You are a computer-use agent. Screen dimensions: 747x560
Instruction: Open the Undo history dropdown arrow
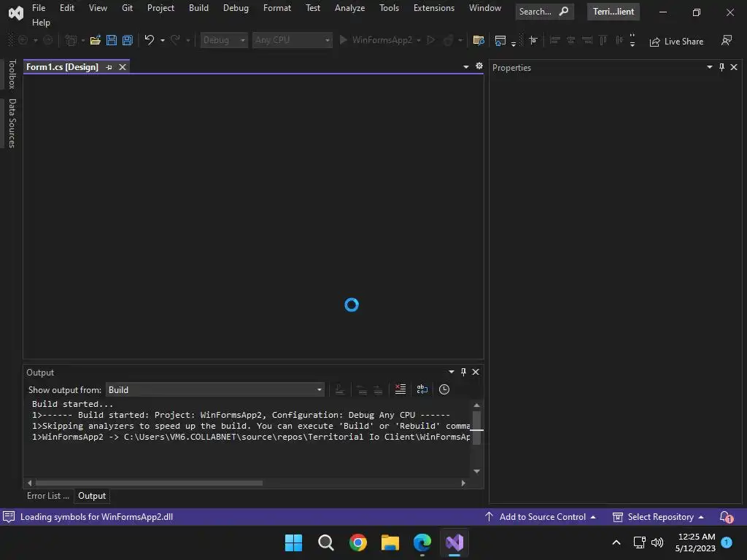163,41
